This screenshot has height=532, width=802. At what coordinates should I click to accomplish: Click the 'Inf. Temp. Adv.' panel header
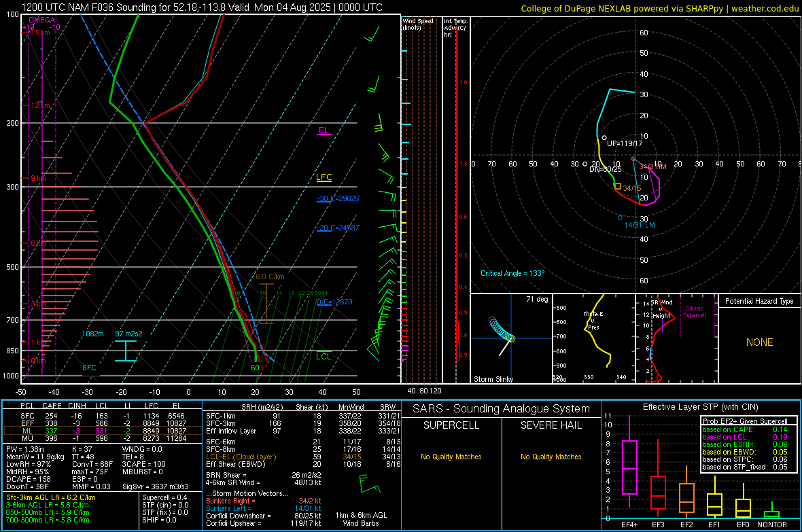455,28
